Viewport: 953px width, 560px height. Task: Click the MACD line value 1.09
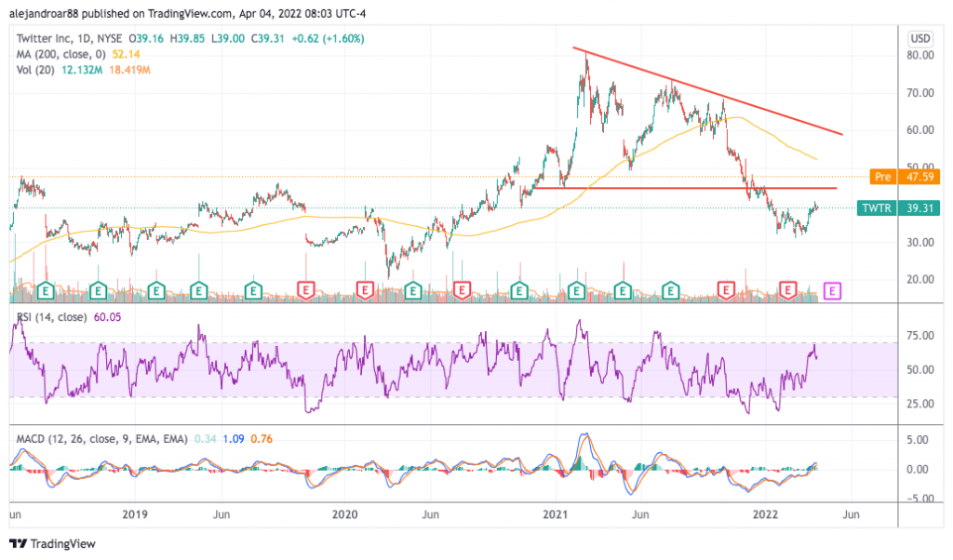click(x=234, y=438)
